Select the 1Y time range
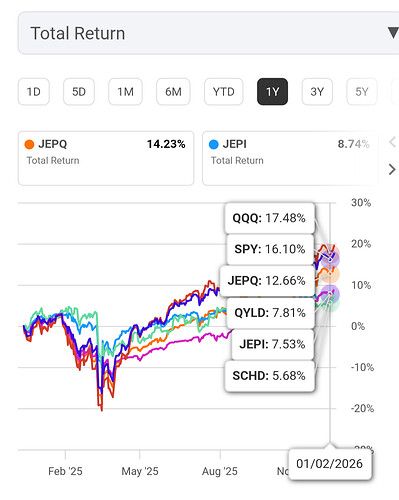The height and width of the screenshot is (500, 399). (x=272, y=92)
